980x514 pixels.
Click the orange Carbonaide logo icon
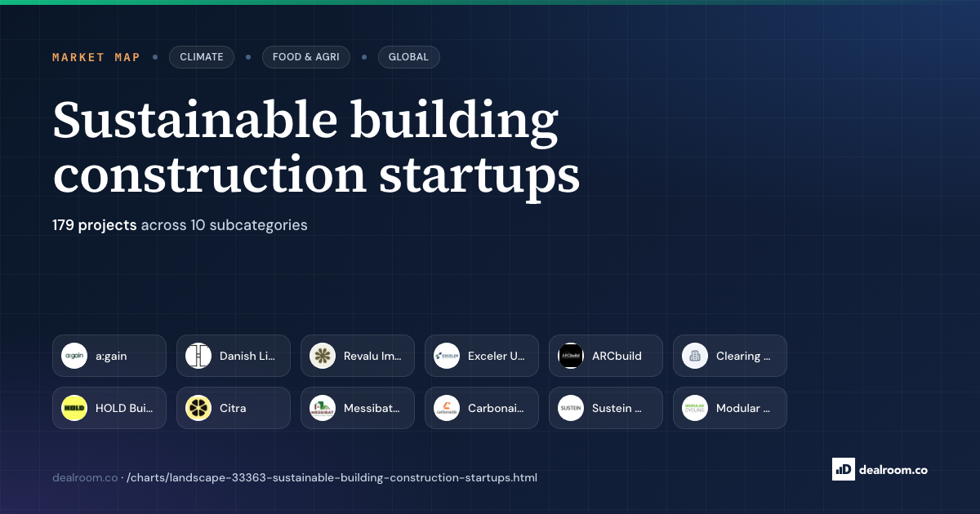coord(447,408)
